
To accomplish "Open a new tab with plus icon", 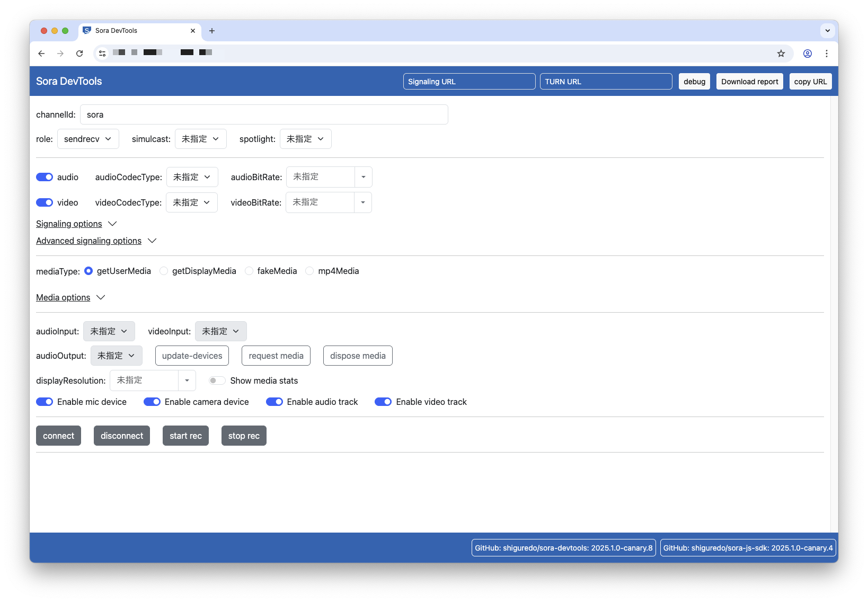I will coord(212,31).
